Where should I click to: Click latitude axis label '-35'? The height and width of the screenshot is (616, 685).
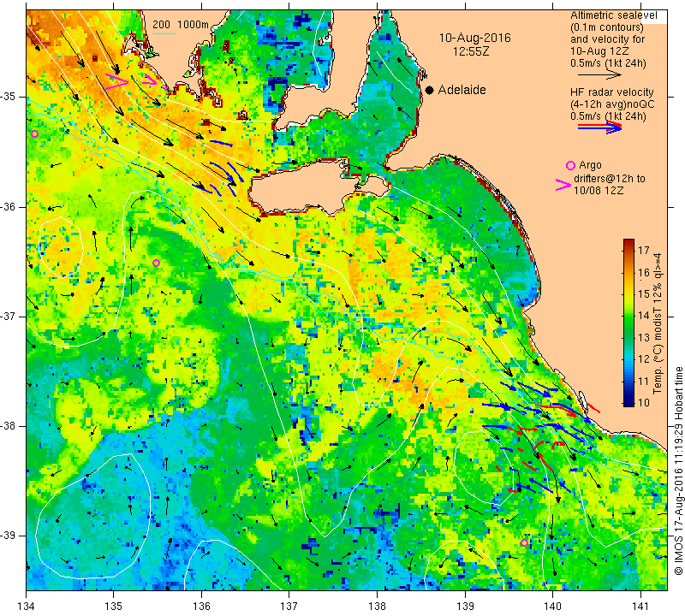[9, 96]
